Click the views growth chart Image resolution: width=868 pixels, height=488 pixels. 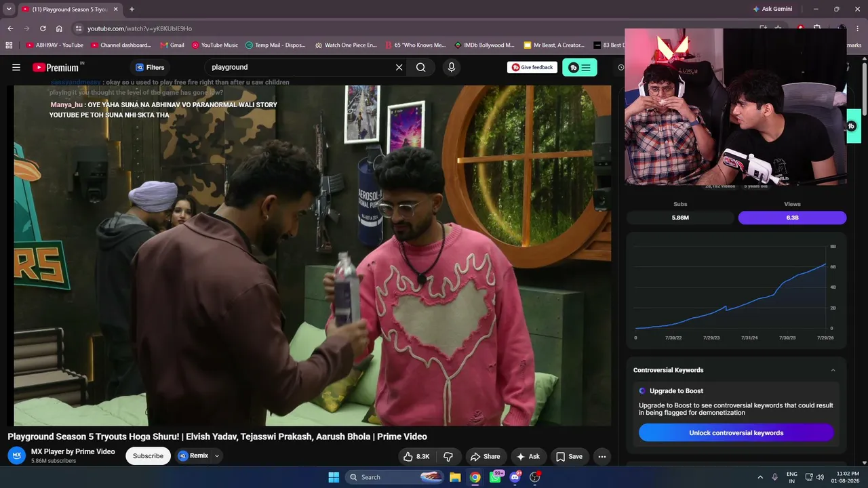(736, 290)
